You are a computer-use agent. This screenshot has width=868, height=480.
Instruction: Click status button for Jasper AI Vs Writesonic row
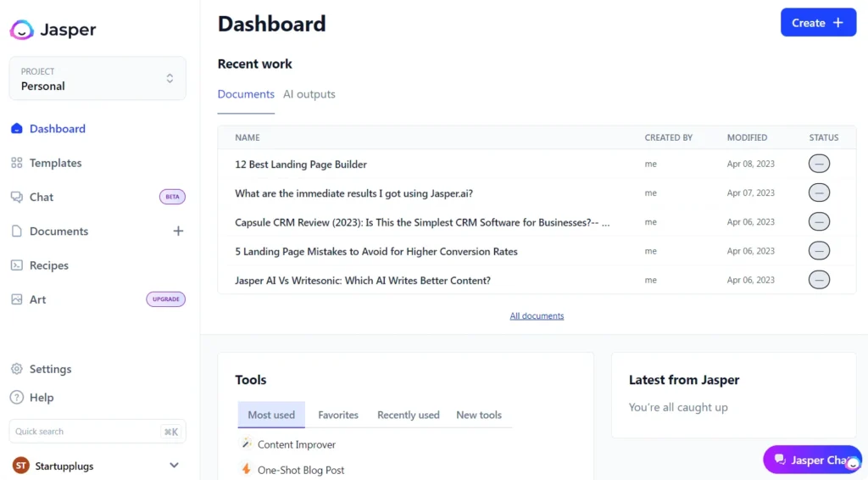(x=819, y=280)
